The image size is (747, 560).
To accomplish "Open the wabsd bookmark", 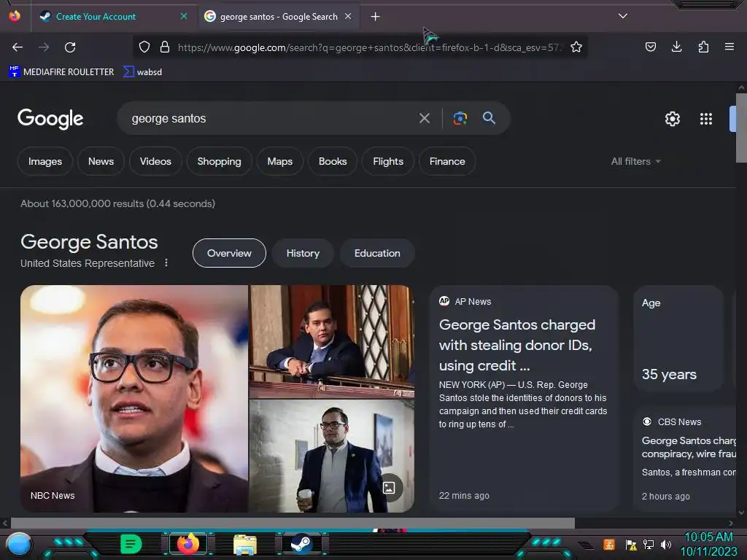I will [x=142, y=72].
